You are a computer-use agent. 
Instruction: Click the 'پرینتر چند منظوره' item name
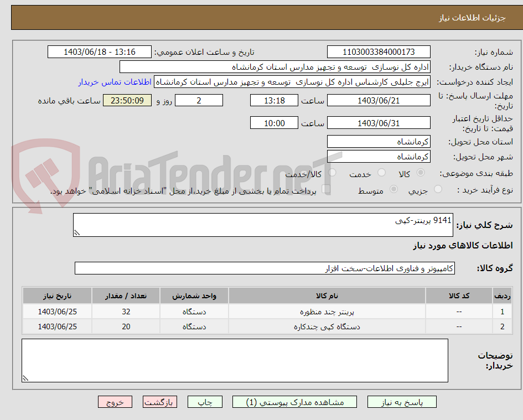pyautogui.click(x=327, y=312)
